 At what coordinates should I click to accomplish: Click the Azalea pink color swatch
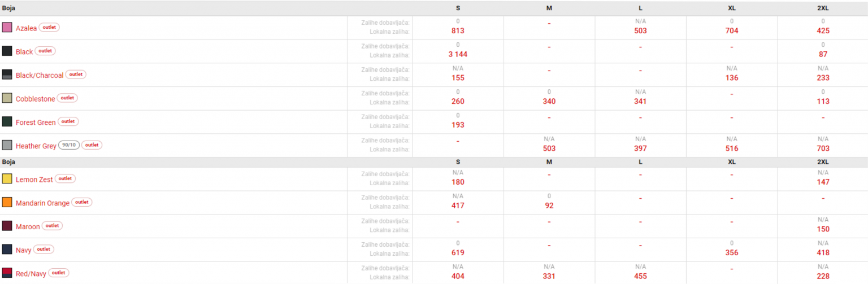click(x=7, y=28)
